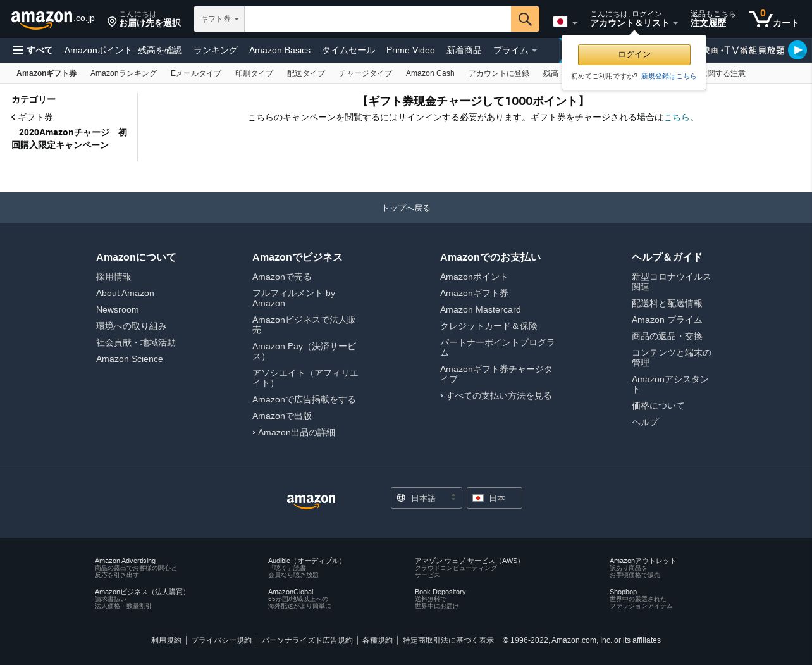Open ランキング in the nav bar
This screenshot has height=665, width=812.
pos(216,50)
